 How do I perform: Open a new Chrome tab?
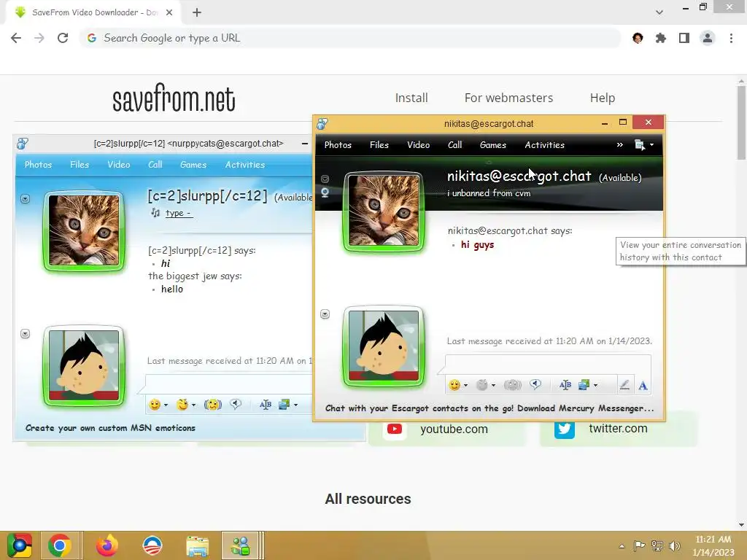(x=197, y=12)
